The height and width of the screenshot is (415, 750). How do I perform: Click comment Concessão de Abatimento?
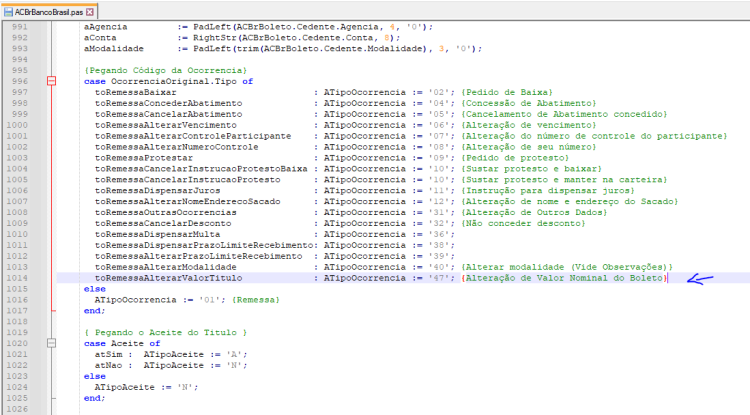[529, 103]
